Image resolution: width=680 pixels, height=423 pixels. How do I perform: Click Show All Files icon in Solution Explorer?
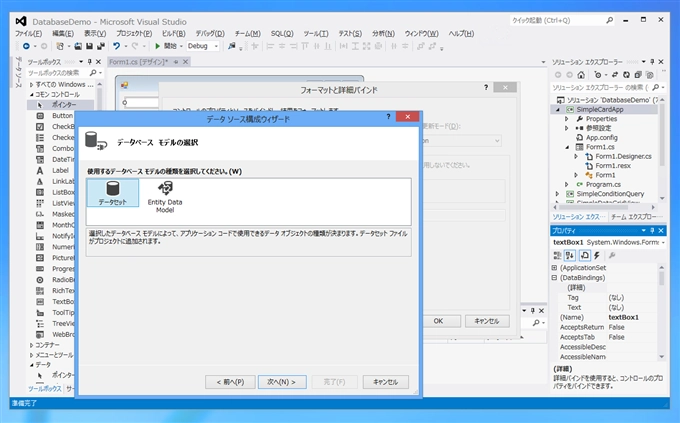(649, 75)
